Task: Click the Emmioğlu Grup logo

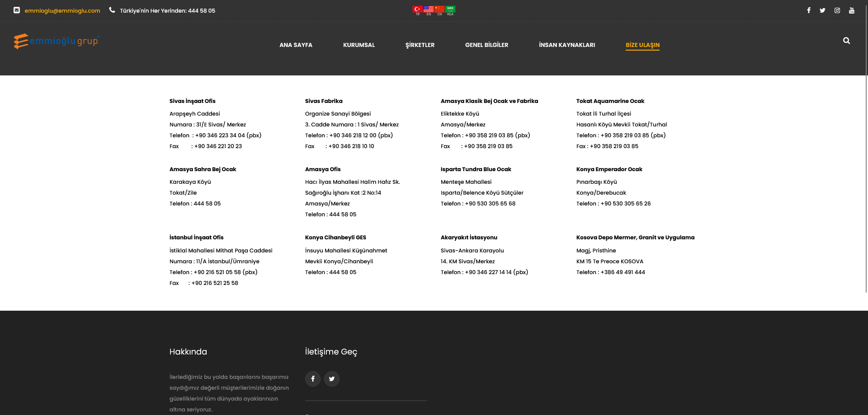Action: pos(57,41)
